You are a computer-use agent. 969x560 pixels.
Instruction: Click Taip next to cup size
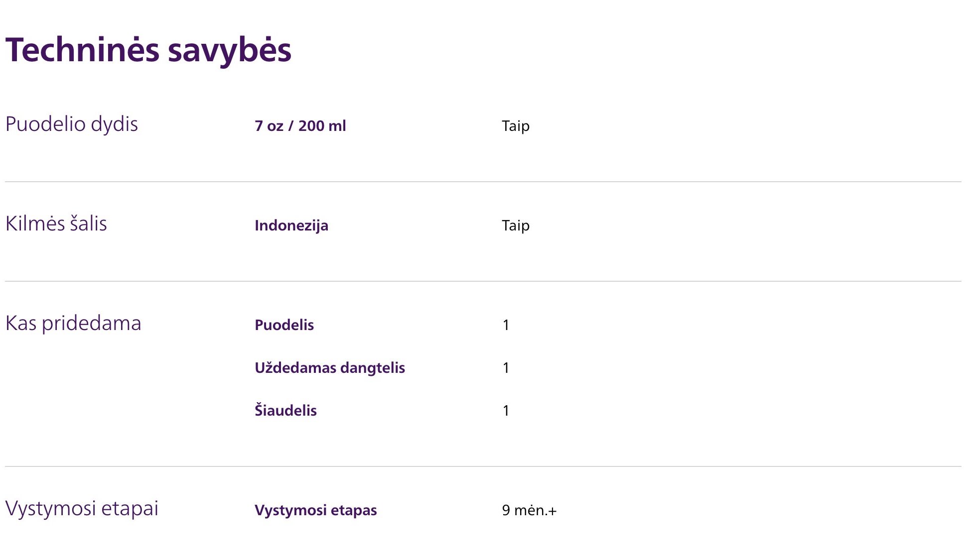click(x=516, y=126)
